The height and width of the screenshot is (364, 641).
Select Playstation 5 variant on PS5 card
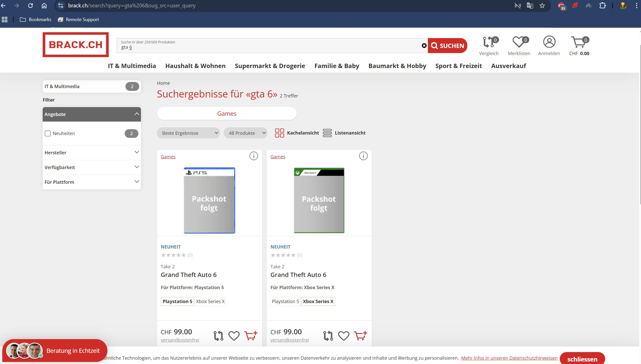pyautogui.click(x=178, y=301)
